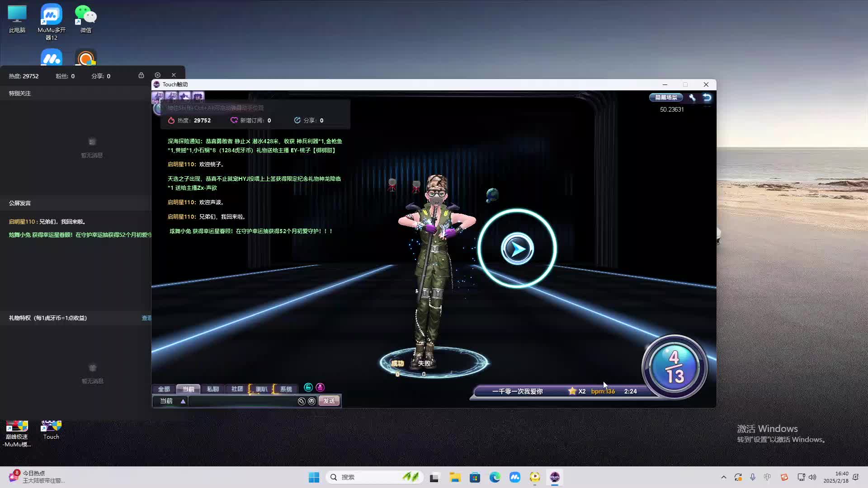Click the eraser clear icon in chat
The height and width of the screenshot is (488, 868).
point(302,401)
